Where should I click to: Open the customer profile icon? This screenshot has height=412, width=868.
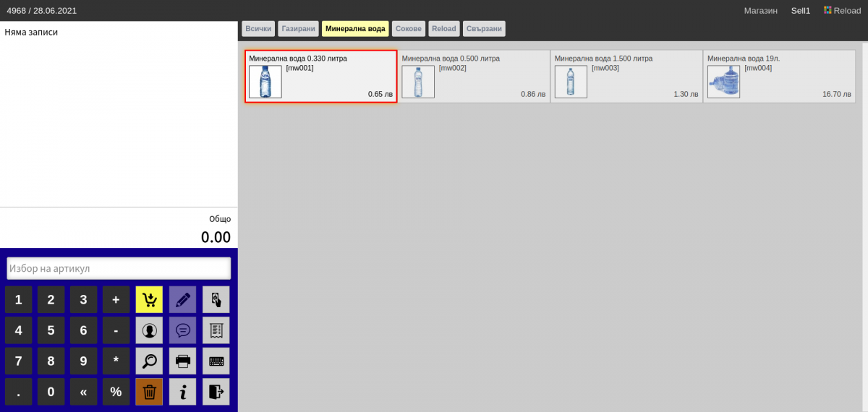tap(149, 330)
